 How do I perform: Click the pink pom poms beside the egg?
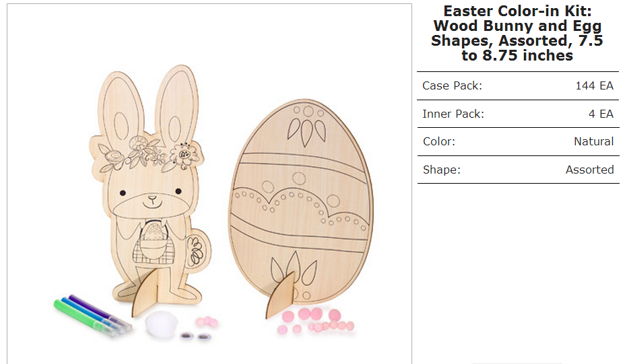[x=316, y=320]
